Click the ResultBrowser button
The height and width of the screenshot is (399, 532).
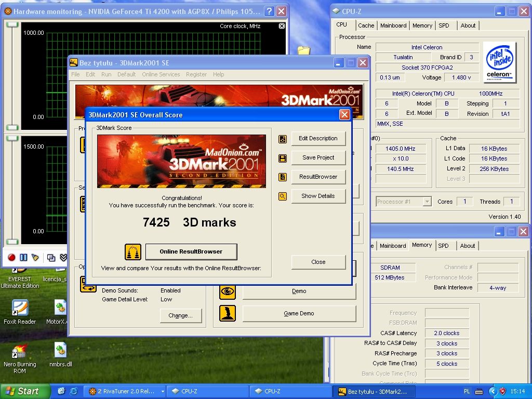pyautogui.click(x=318, y=177)
